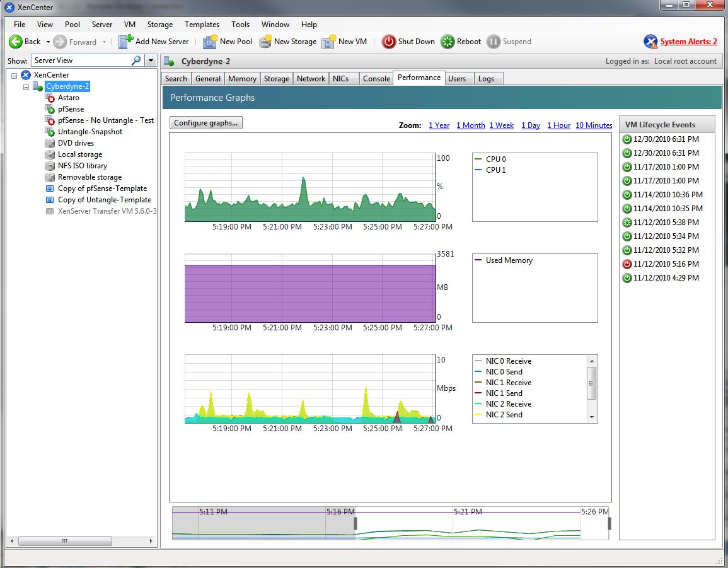Click the tree panel scroll right arrow
This screenshot has width=728, height=568.
point(151,541)
